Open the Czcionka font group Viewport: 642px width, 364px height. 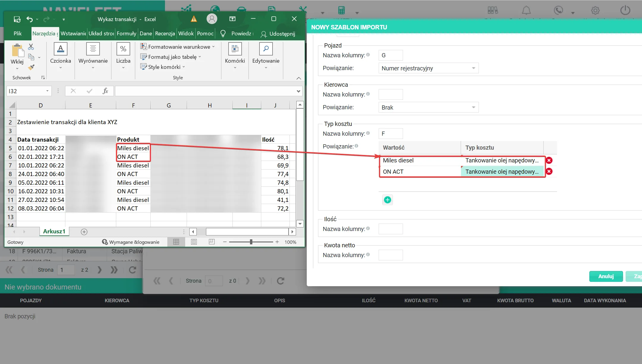coord(61,56)
